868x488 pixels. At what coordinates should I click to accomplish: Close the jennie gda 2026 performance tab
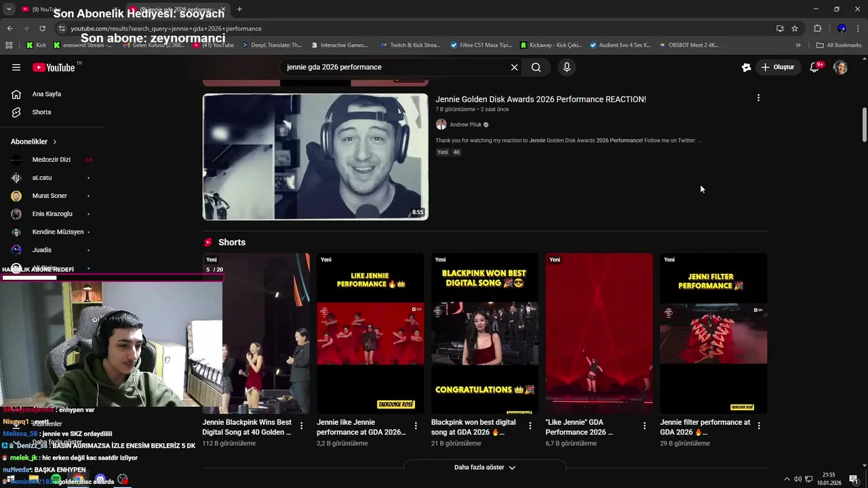coord(223,9)
